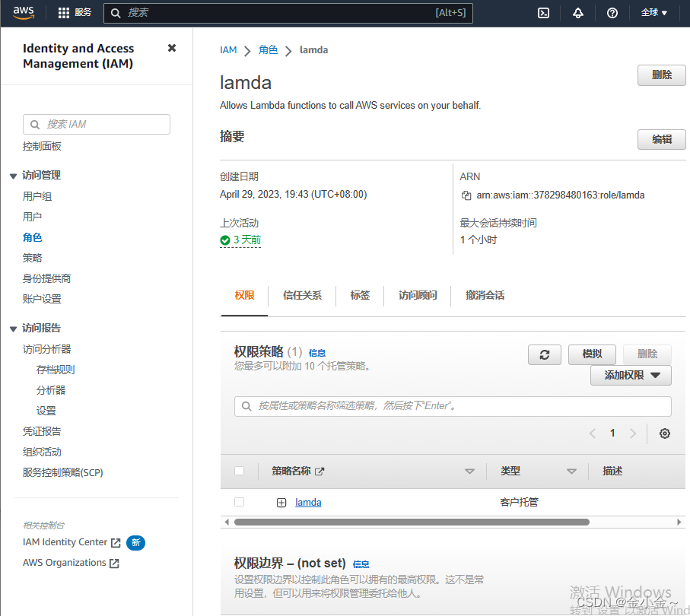Image resolution: width=690 pixels, height=616 pixels.
Task: Switch to the 标签 tab
Action: (360, 295)
